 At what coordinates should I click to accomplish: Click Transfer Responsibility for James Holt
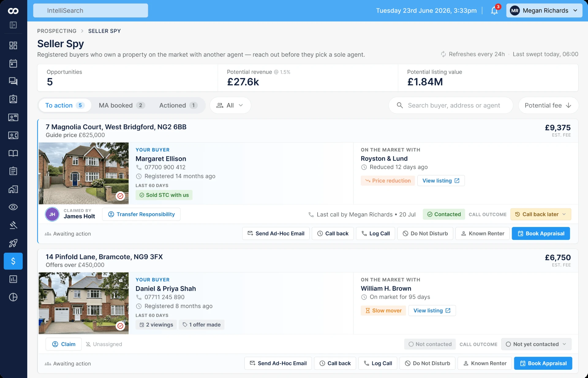(141, 214)
